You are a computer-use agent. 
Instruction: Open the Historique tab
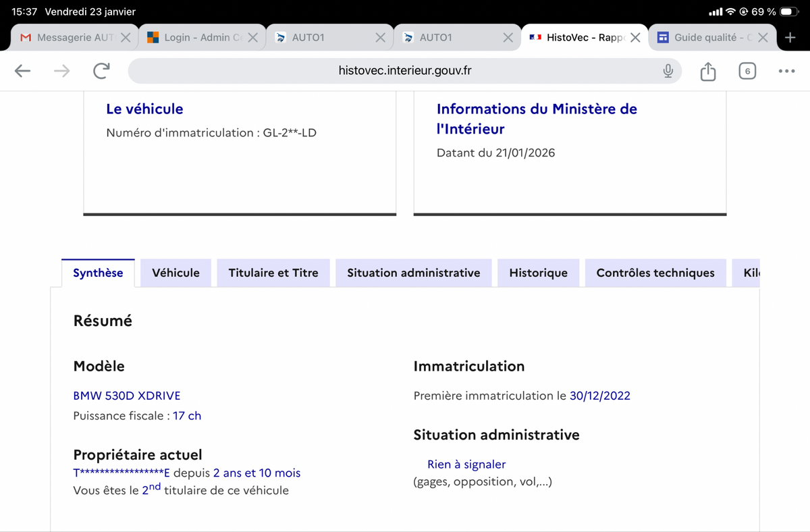pyautogui.click(x=539, y=273)
